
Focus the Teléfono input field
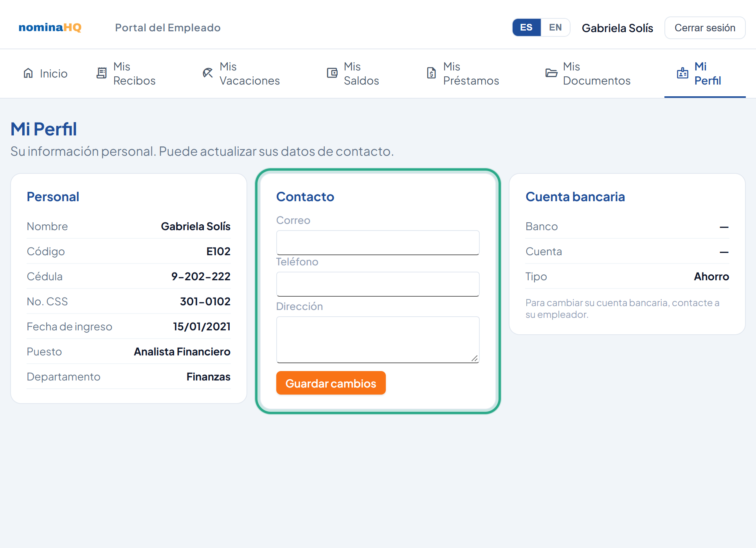(x=378, y=284)
